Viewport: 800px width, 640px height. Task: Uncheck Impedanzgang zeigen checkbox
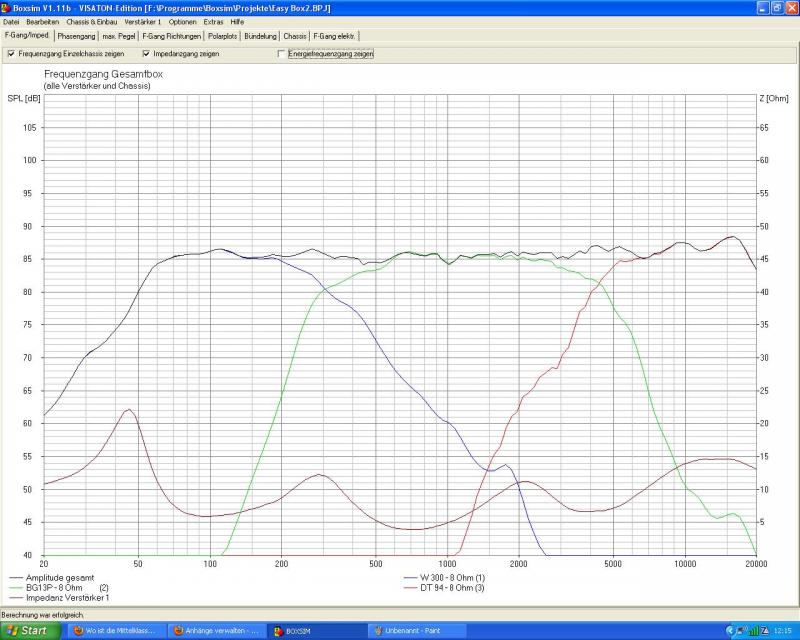click(146, 53)
